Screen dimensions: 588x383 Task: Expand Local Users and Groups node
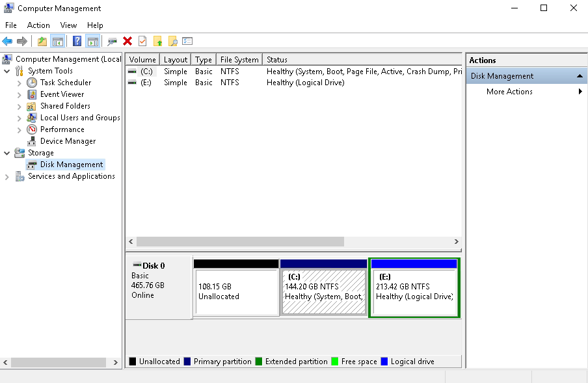(x=19, y=118)
